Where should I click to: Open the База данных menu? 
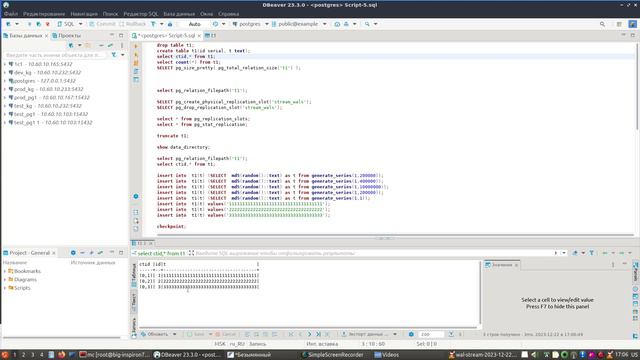click(179, 14)
